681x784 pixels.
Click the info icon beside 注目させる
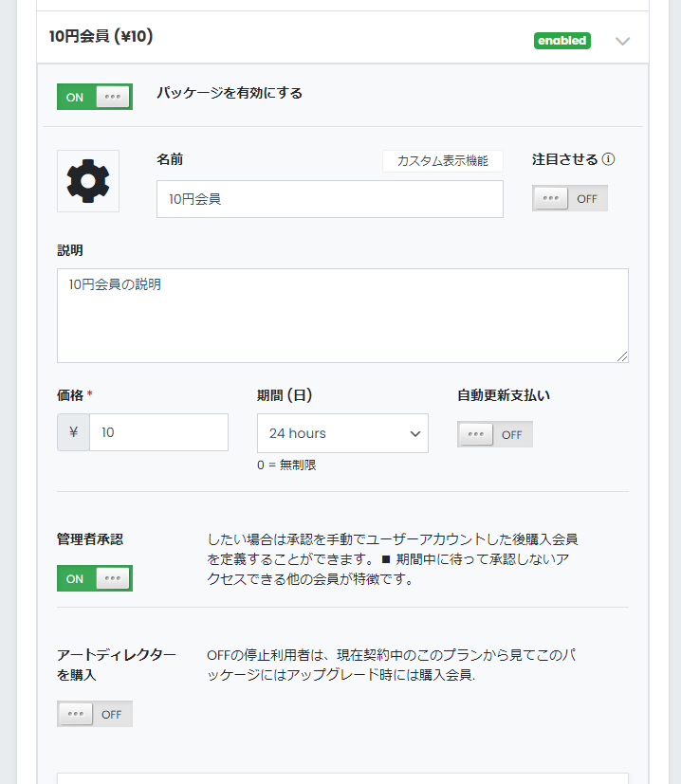coord(608,159)
